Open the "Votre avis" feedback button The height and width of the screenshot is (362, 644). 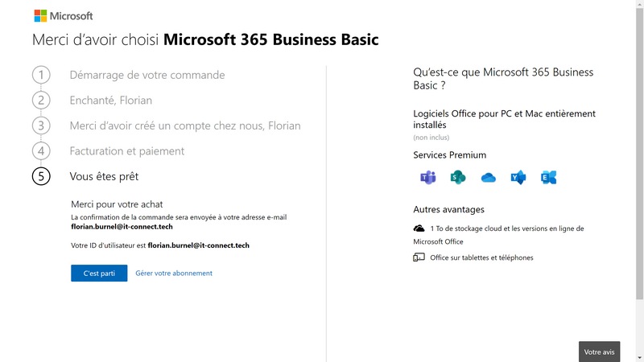click(x=599, y=352)
